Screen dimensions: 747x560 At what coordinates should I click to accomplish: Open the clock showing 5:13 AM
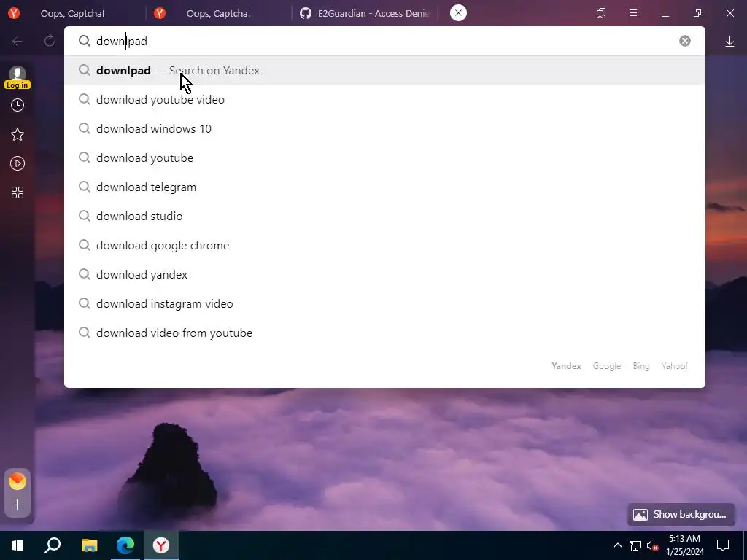click(684, 545)
